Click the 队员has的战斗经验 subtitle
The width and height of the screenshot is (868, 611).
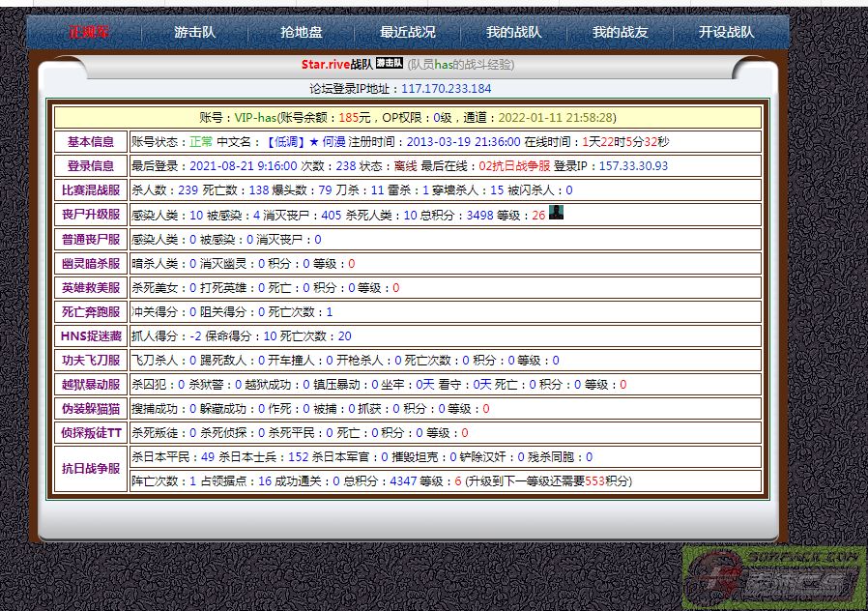click(461, 64)
